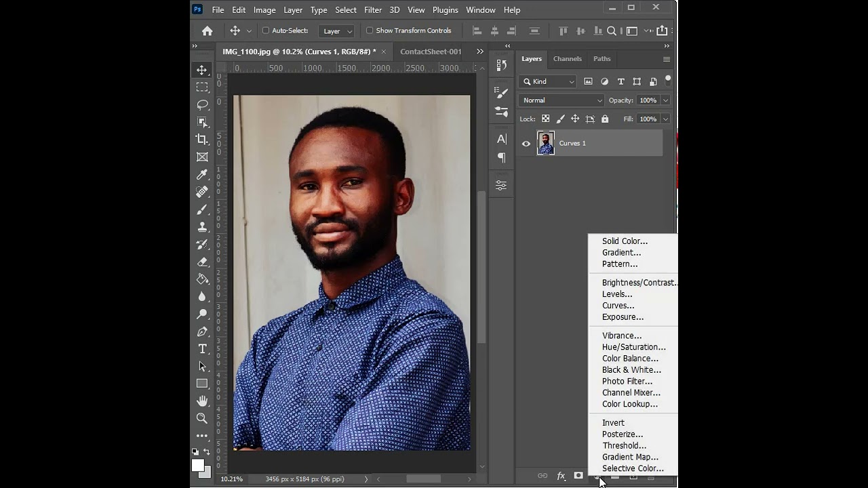
Task: Switch to the Channels tab
Action: (x=568, y=59)
